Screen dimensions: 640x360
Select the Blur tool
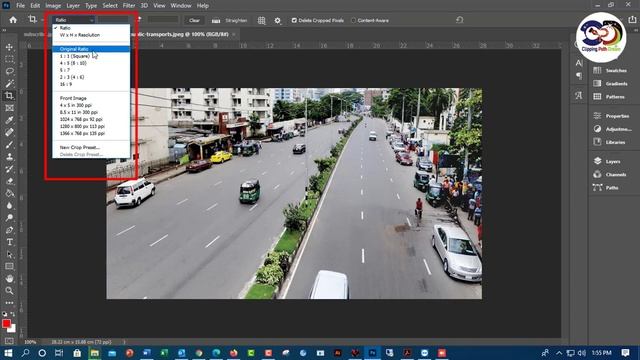9,206
